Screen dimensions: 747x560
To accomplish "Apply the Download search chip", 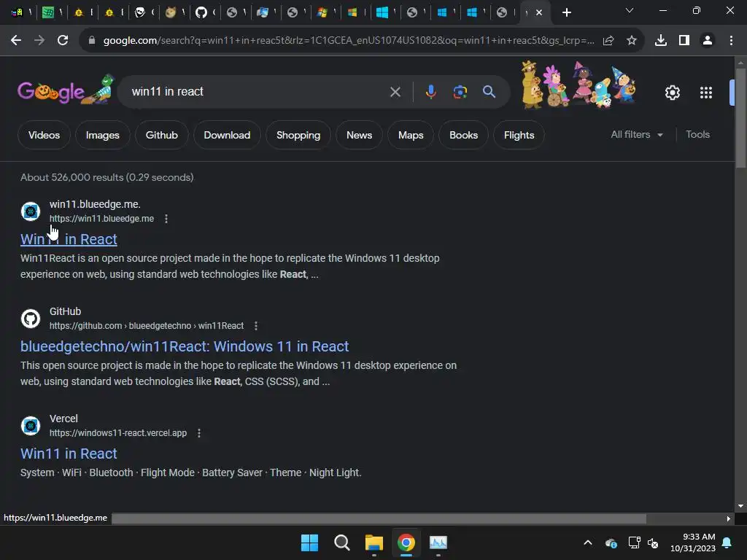I will coord(227,135).
